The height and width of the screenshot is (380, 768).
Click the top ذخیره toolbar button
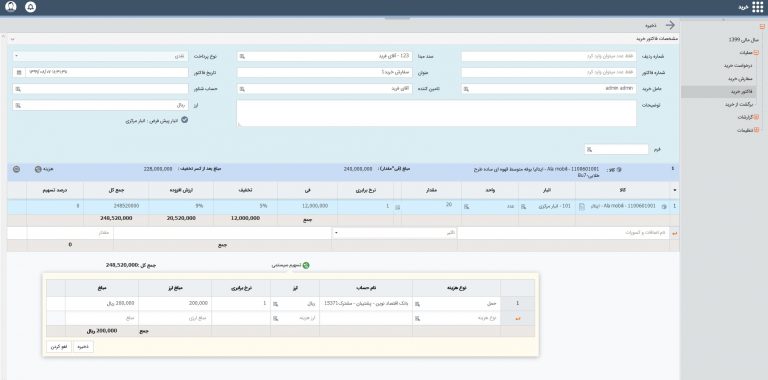pos(651,25)
